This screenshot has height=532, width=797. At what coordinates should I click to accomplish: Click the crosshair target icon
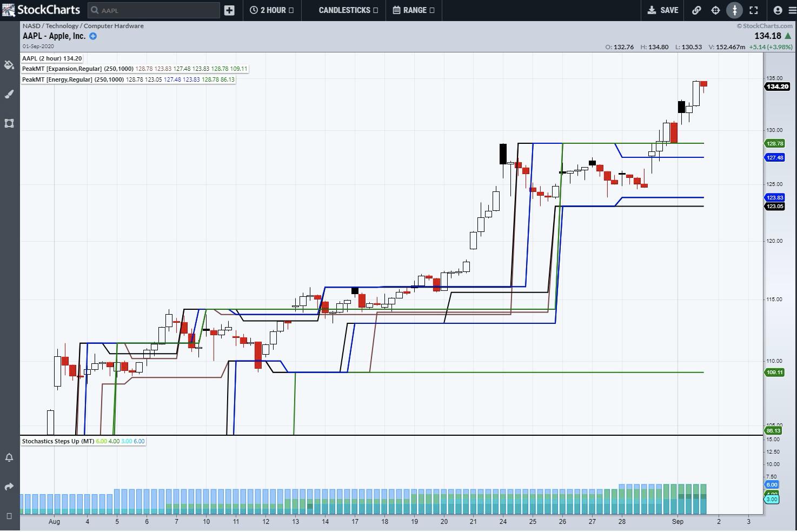[x=715, y=10]
